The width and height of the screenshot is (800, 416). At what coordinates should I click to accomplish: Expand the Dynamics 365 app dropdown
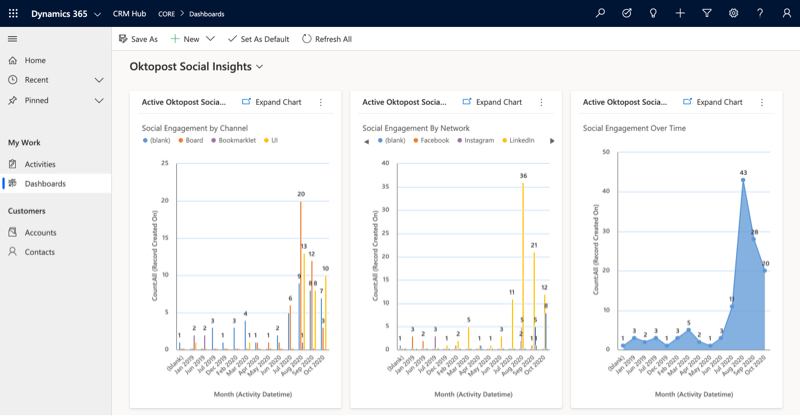pos(97,14)
